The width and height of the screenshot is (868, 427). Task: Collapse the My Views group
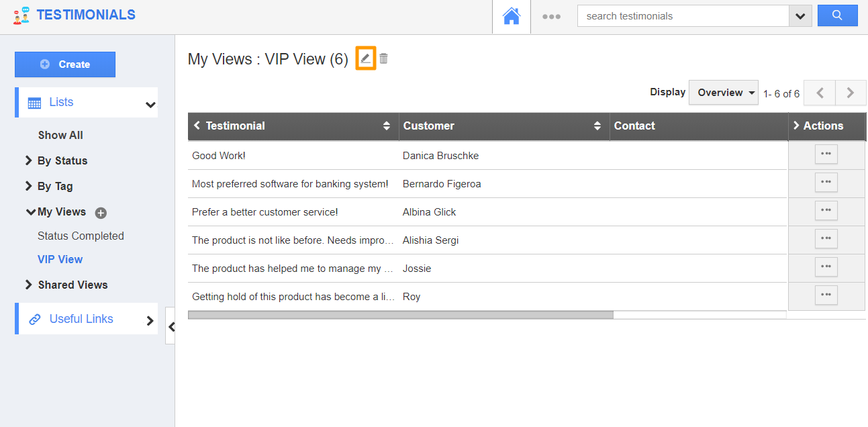[x=30, y=212]
